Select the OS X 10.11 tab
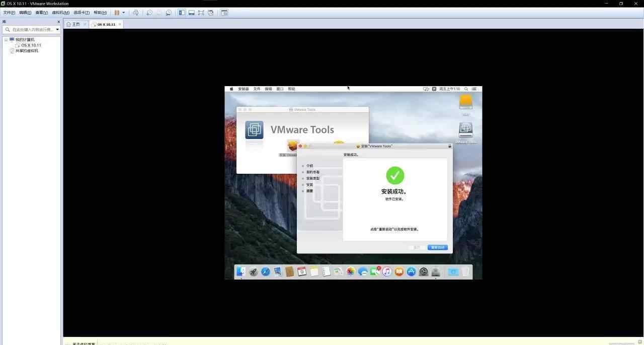Screen dimensions: 644x345 pos(106,24)
